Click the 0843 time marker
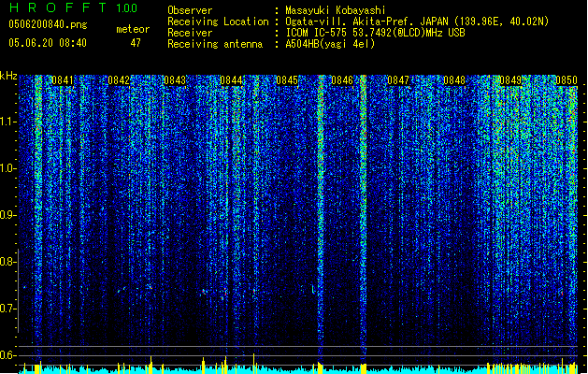This screenshot has height=374, width=588. pyautogui.click(x=175, y=80)
